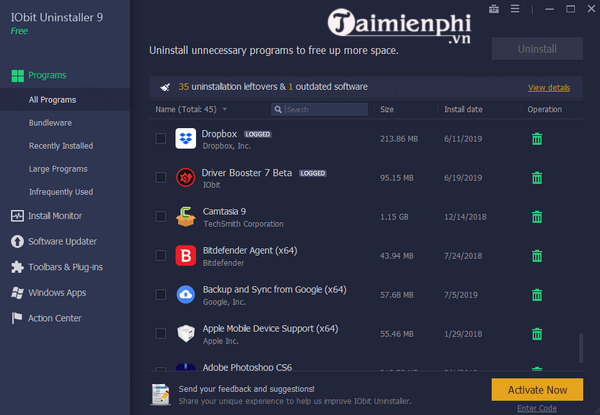Screen dimensions: 600x415
Task: Click the broom leftovers icon
Action: 165,87
